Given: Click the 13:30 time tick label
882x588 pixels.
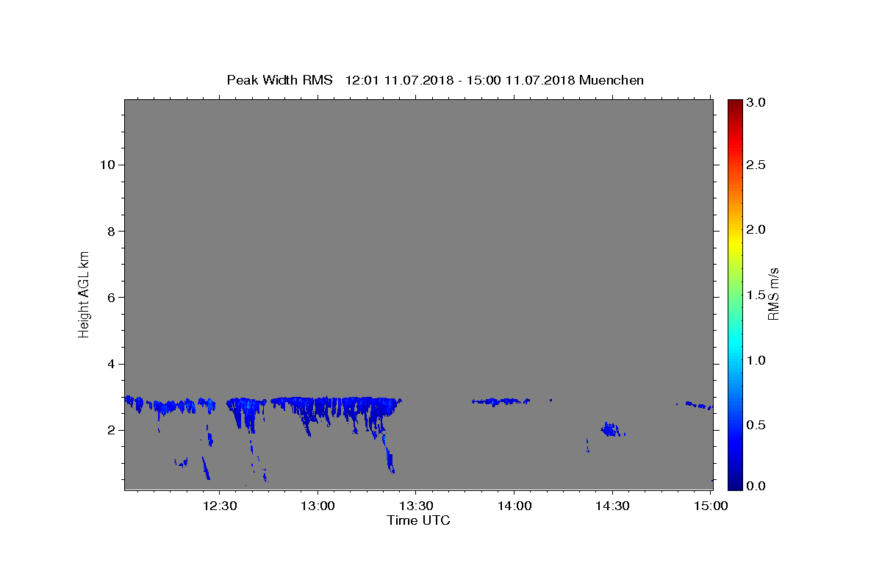Looking at the screenshot, I should click(416, 506).
